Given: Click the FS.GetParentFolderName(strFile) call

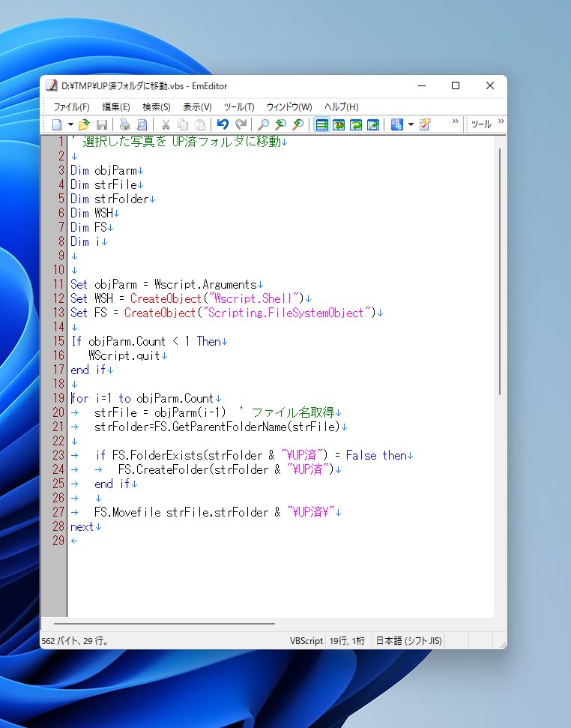Looking at the screenshot, I should pyautogui.click(x=247, y=427).
